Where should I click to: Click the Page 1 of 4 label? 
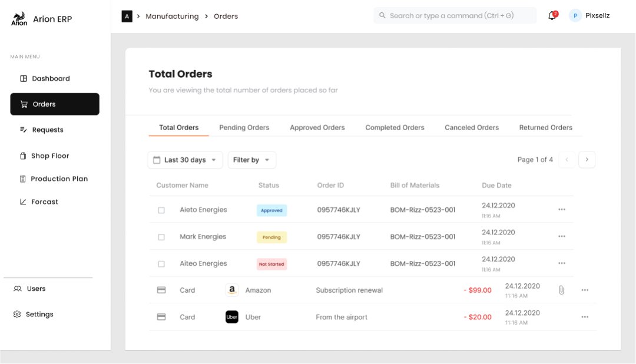535,160
